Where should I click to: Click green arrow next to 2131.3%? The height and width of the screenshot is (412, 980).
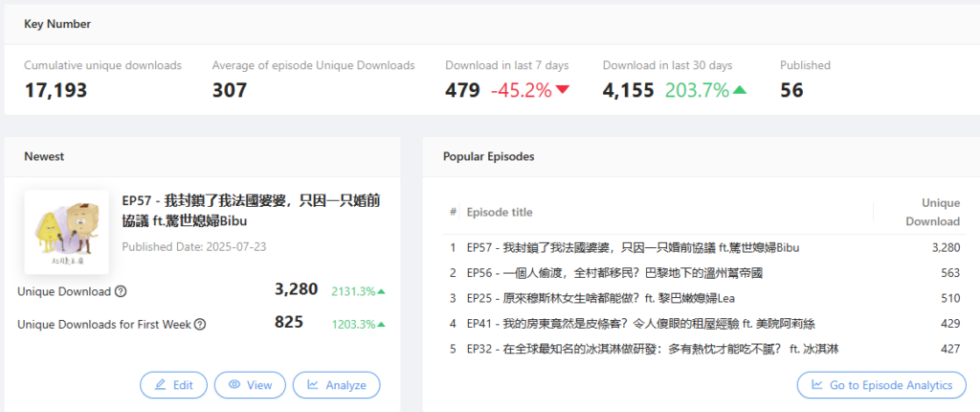coord(382,291)
